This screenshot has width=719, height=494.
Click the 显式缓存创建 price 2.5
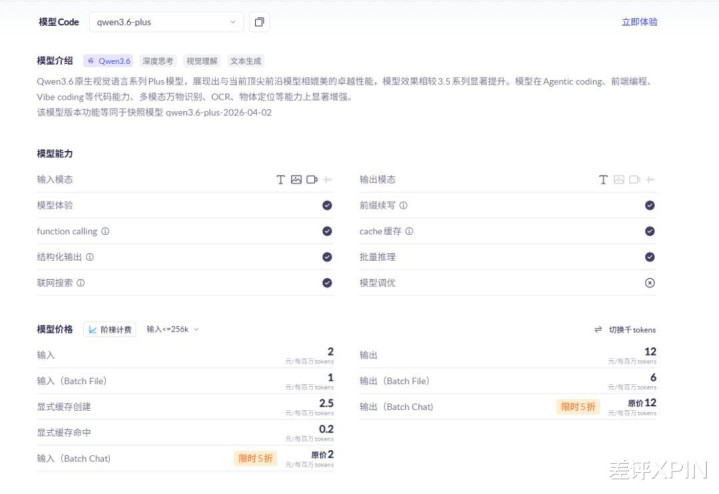click(x=326, y=403)
